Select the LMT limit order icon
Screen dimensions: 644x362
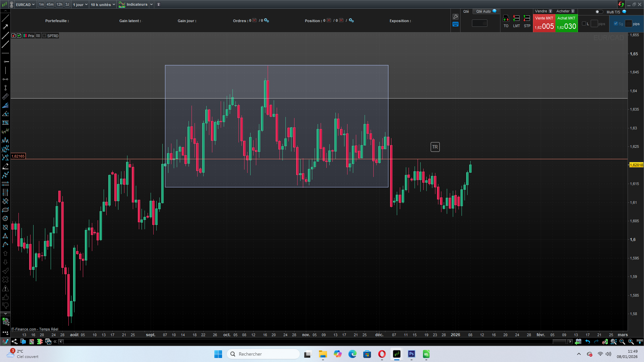tap(517, 21)
